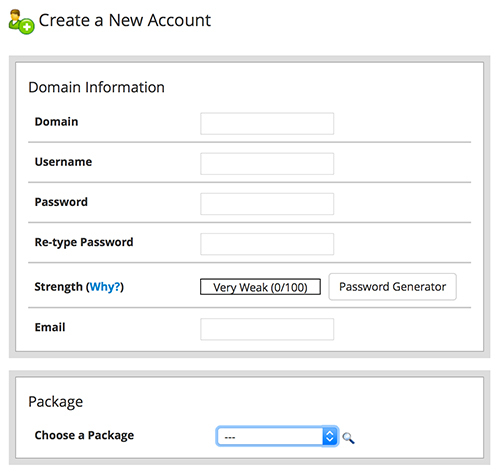
Task: Open the Choose a Package dropdown
Action: [x=277, y=436]
